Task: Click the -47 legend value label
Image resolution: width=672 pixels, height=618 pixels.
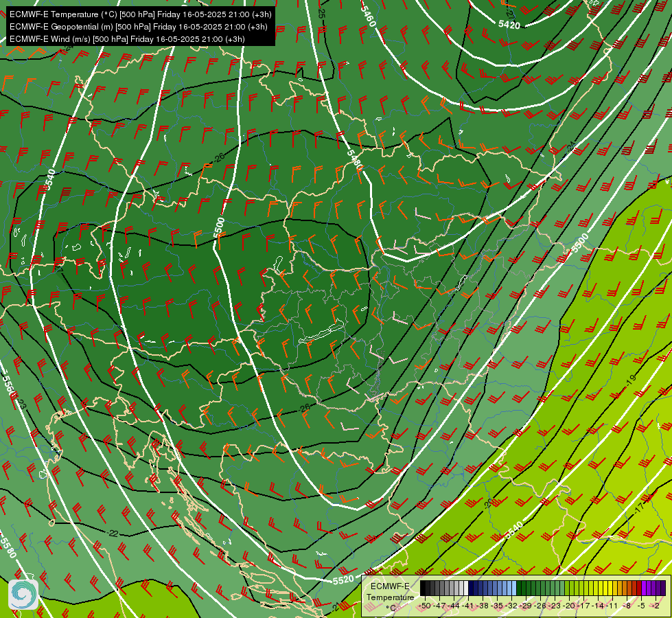Action: [439, 606]
